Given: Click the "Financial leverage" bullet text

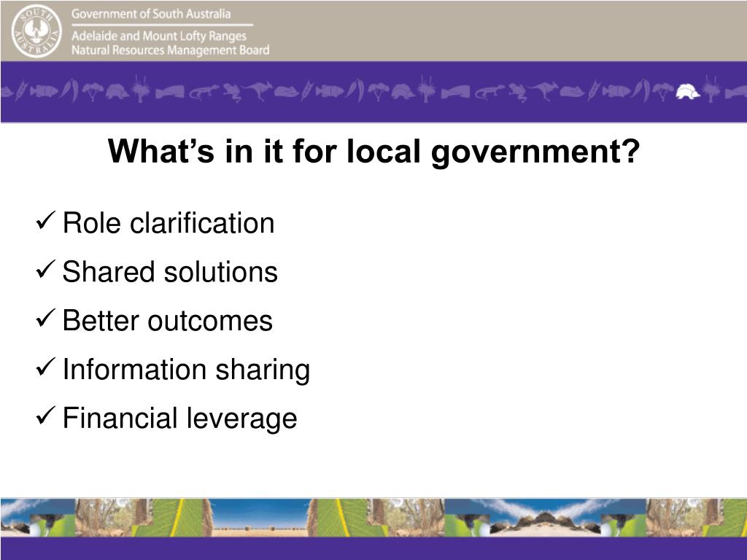Looking at the screenshot, I should click(x=180, y=419).
